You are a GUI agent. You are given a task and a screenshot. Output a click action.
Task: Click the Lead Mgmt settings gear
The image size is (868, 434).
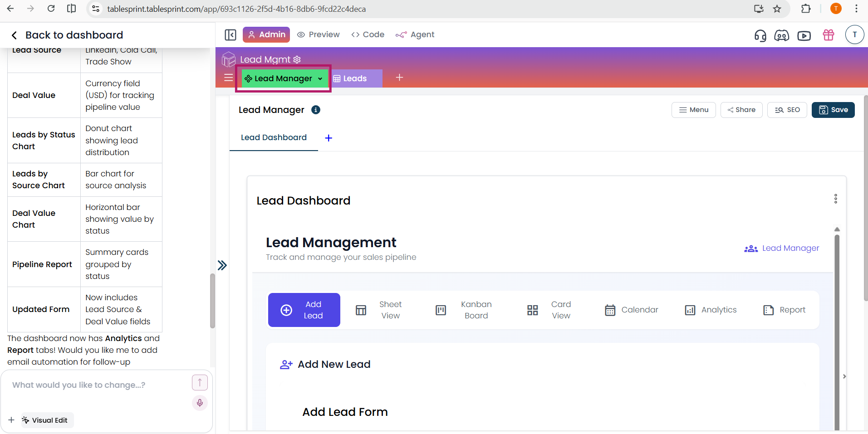(297, 59)
